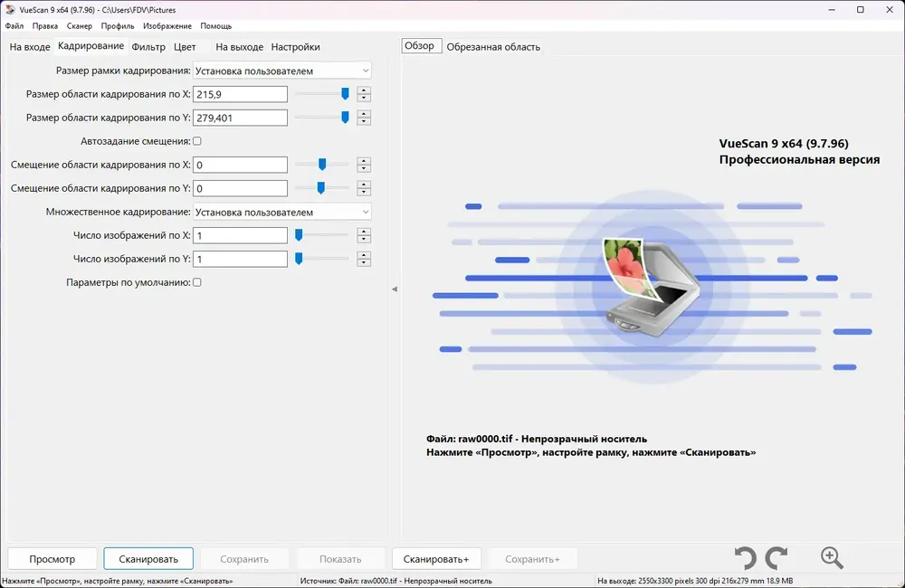Switch to Настройки tab
The height and width of the screenshot is (588, 905).
[296, 47]
